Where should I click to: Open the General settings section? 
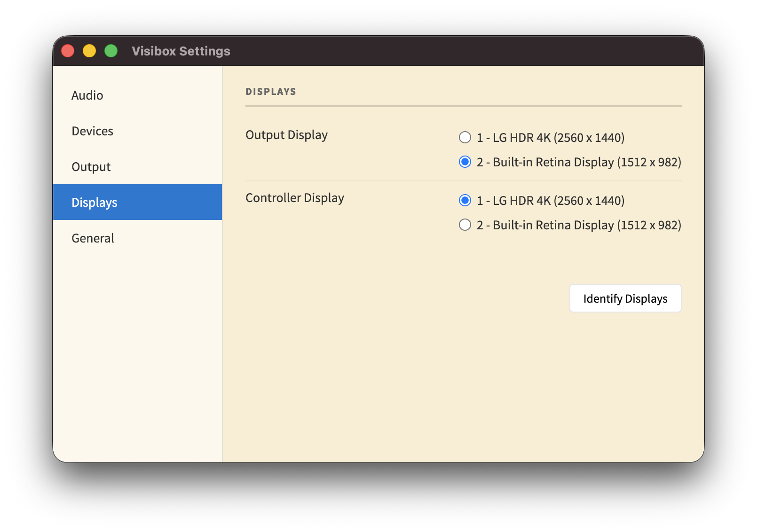point(93,238)
